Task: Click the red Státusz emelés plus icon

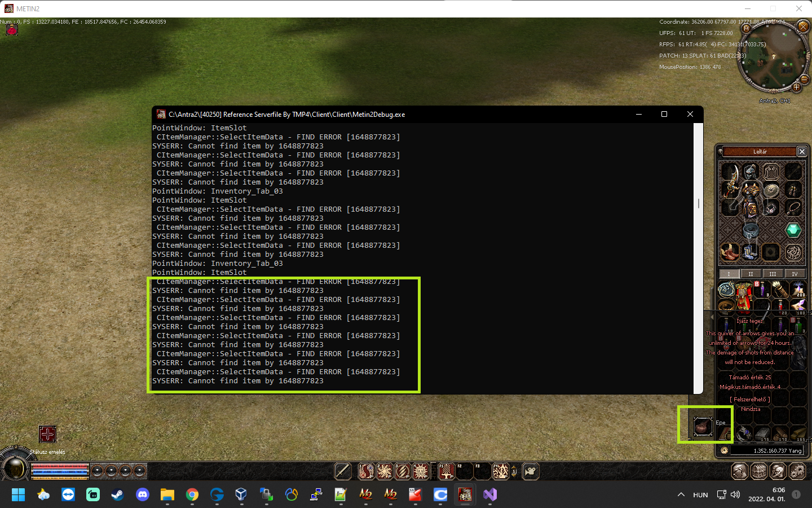Action: (47, 434)
